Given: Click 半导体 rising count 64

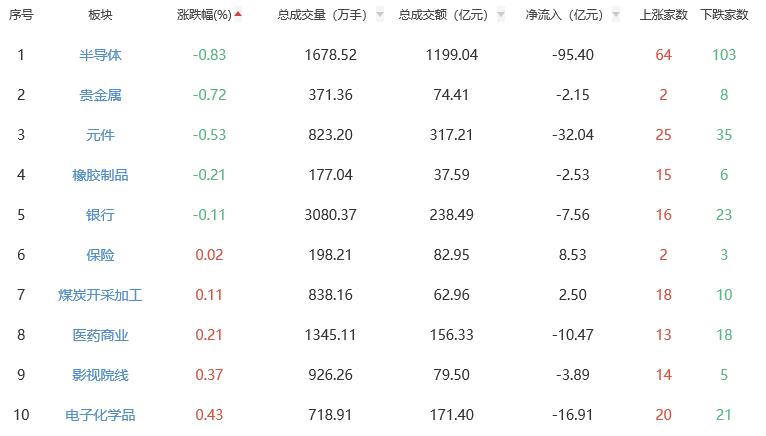Looking at the screenshot, I should pyautogui.click(x=663, y=55).
